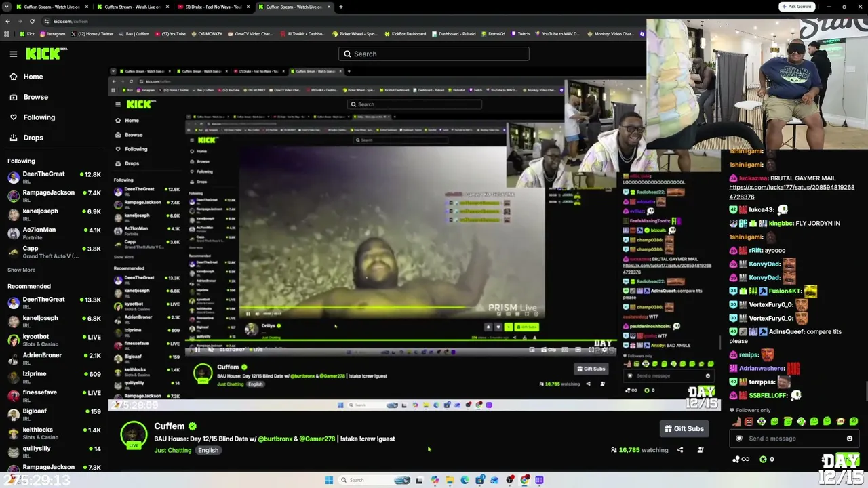Click the English language tag
The image size is (868, 488).
[208, 450]
